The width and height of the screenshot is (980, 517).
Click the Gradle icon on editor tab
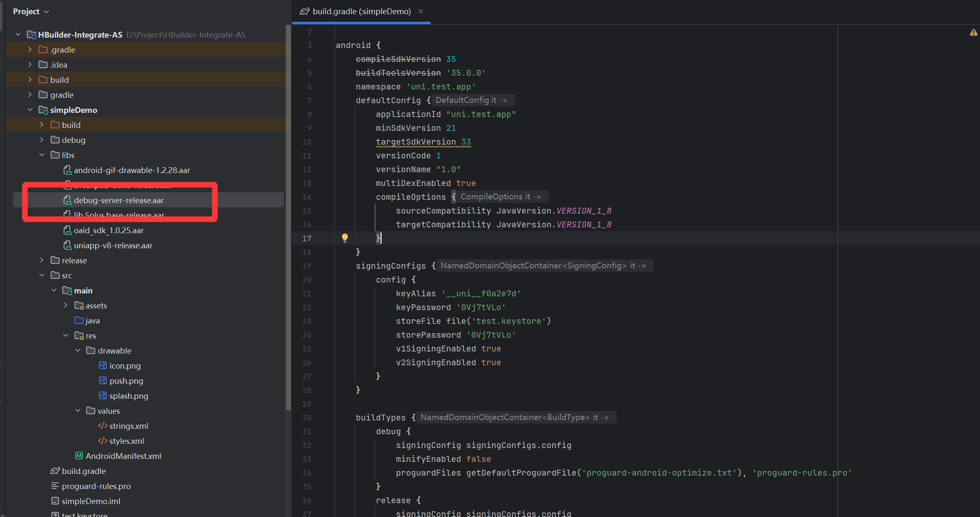(305, 11)
